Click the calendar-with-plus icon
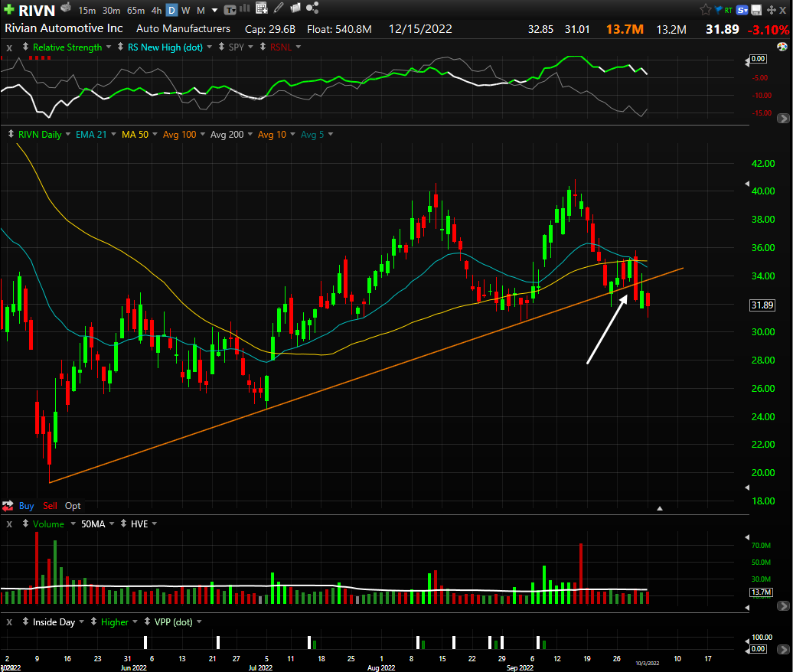Viewport: 793px width, 672px height. coord(262,8)
